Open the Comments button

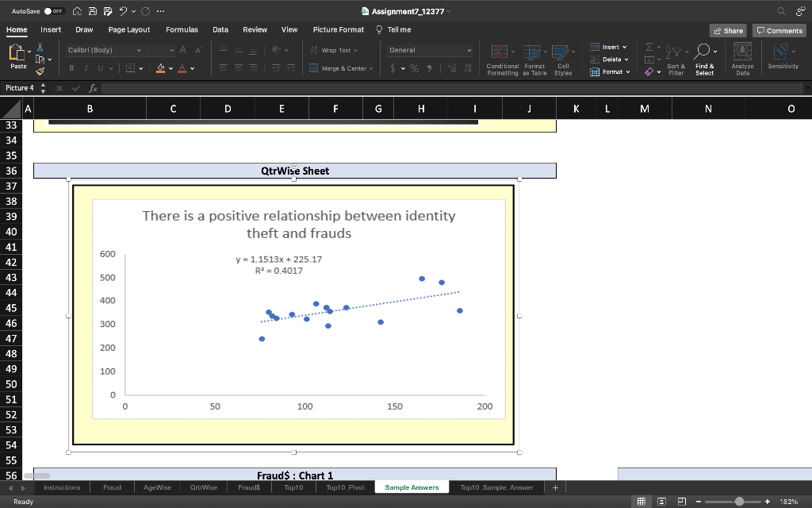tap(779, 30)
